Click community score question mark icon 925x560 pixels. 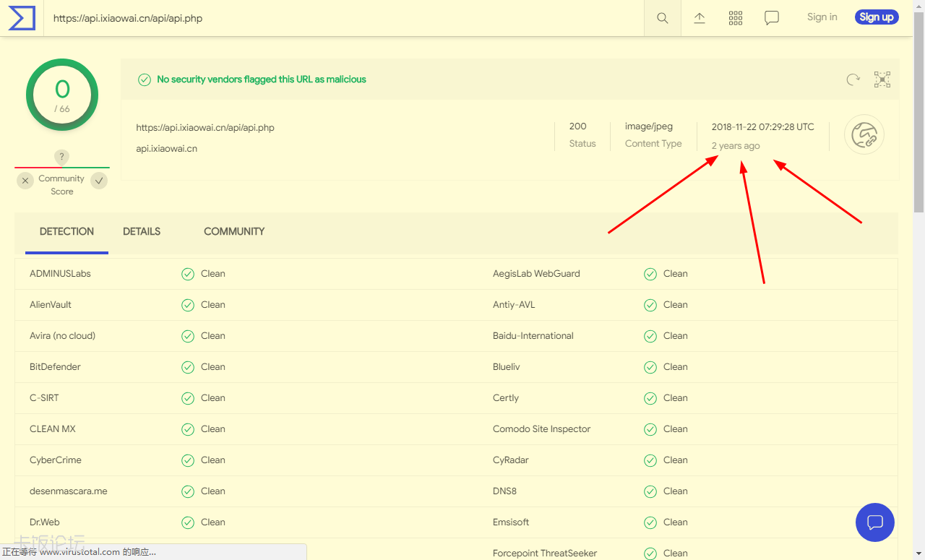point(62,157)
